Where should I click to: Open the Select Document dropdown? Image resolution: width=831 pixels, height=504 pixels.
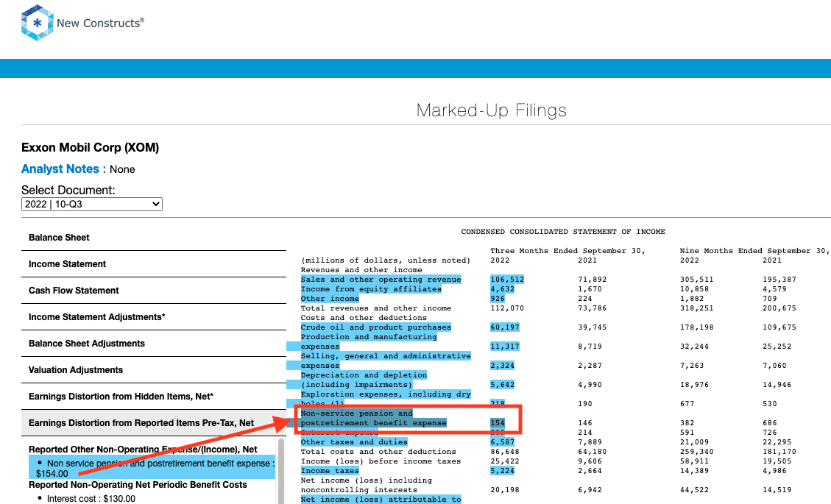coord(92,204)
